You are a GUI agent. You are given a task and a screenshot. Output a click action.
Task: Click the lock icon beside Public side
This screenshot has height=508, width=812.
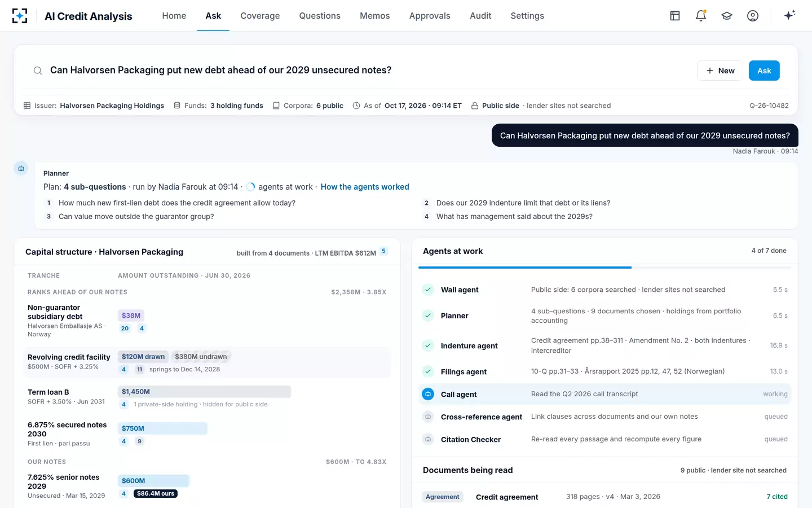pos(475,106)
